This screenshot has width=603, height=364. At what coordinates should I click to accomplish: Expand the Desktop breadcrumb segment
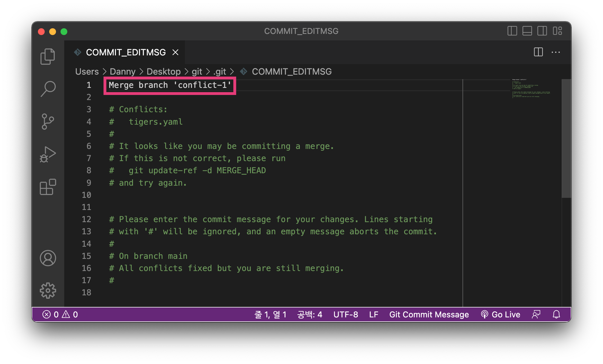[163, 71]
